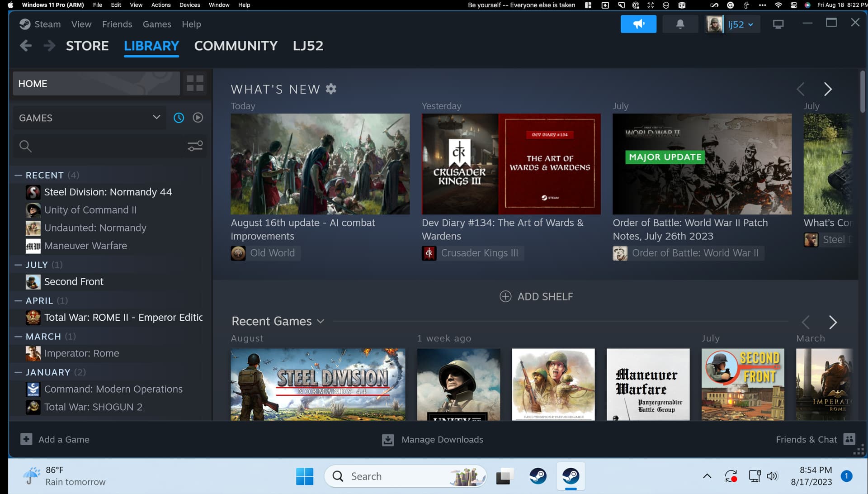
Task: Enter Big Picture mode monitor icon
Action: [778, 24]
